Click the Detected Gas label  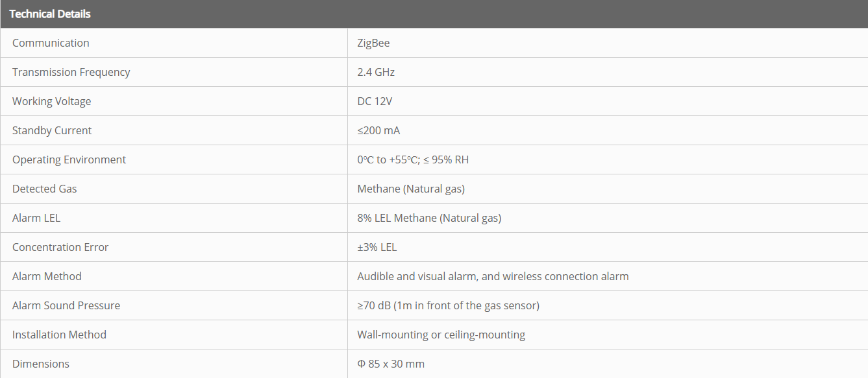(x=44, y=189)
